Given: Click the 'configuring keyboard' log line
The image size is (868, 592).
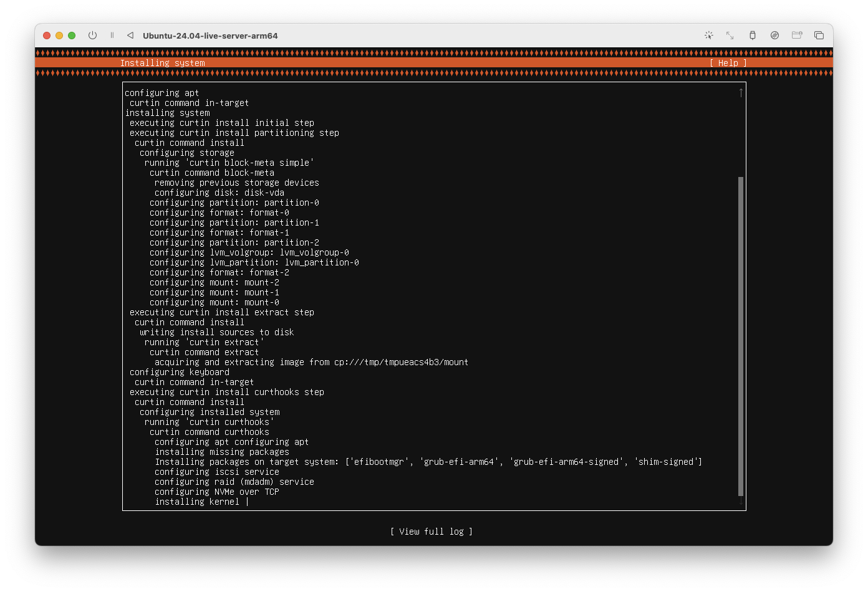Looking at the screenshot, I should 180,372.
